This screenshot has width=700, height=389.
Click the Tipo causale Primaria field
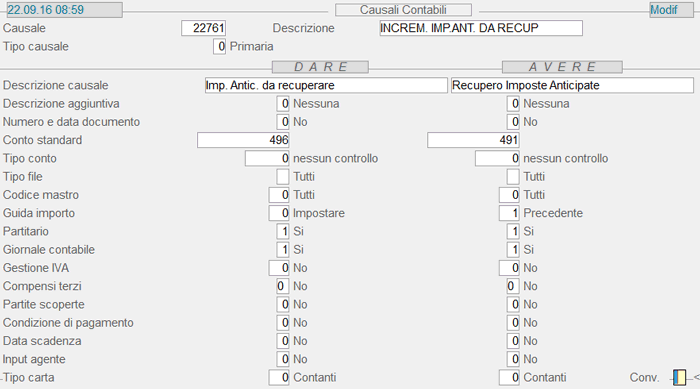pos(219,46)
